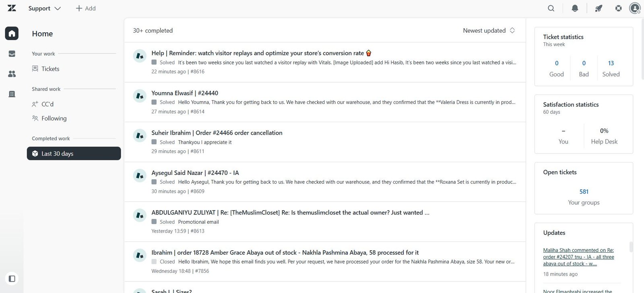Open the user profile avatar

coord(635,8)
